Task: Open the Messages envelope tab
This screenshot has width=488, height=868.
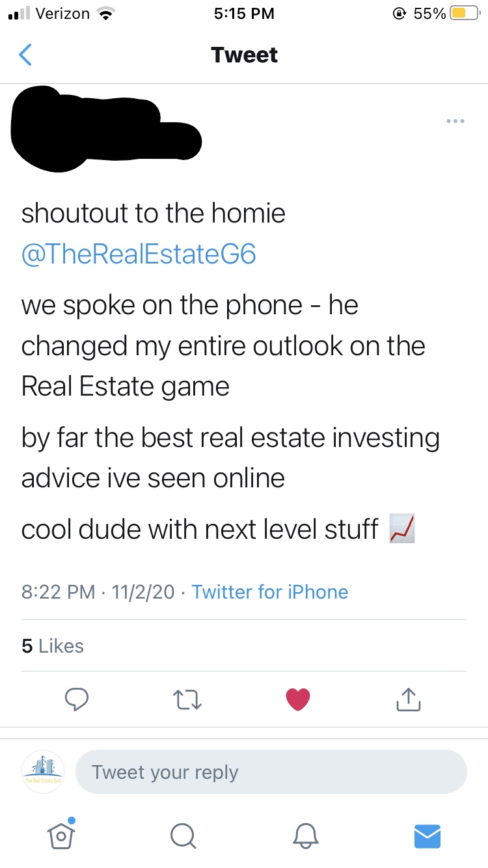Action: point(427,835)
